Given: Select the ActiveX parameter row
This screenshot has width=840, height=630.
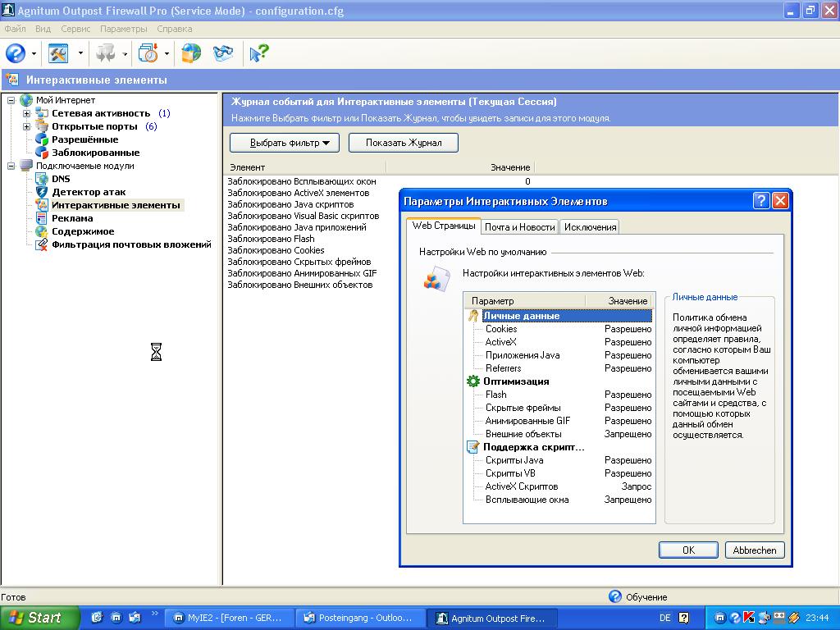Looking at the screenshot, I should tap(559, 342).
